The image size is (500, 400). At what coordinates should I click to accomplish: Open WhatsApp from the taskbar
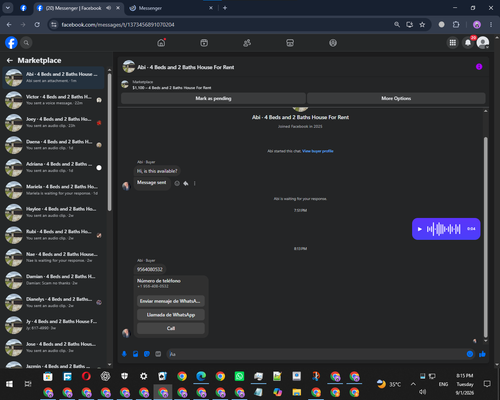pos(239,376)
